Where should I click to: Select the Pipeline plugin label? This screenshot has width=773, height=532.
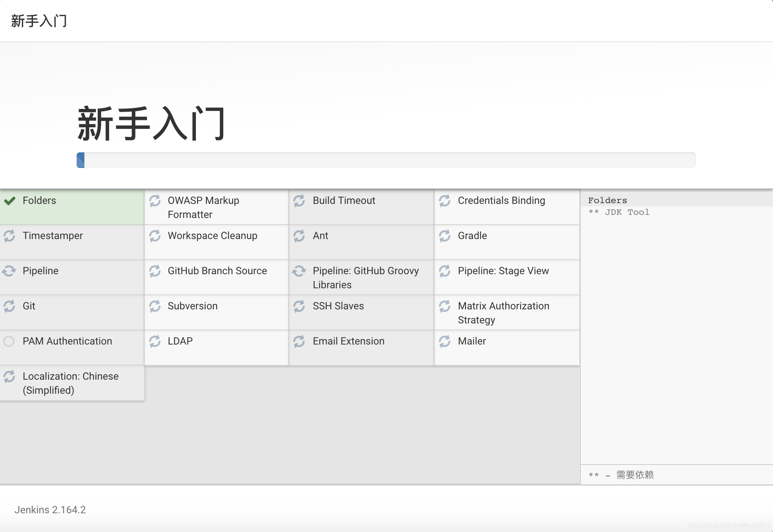(x=41, y=271)
